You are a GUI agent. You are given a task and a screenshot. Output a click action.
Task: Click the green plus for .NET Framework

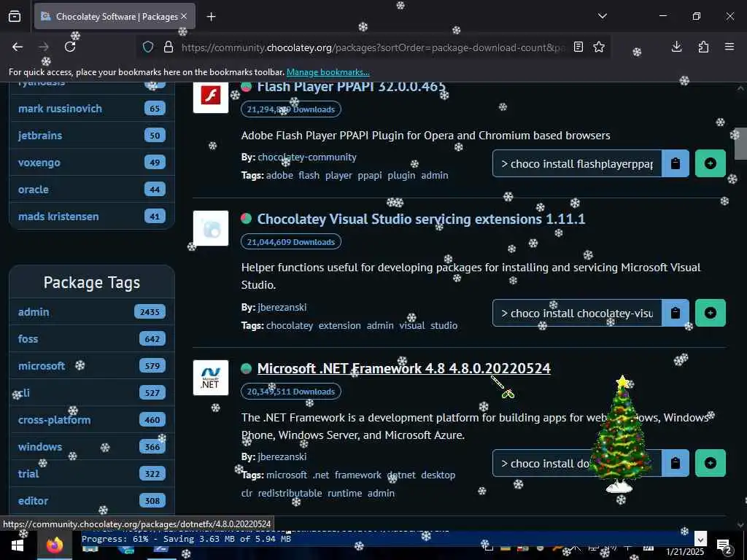(711, 463)
